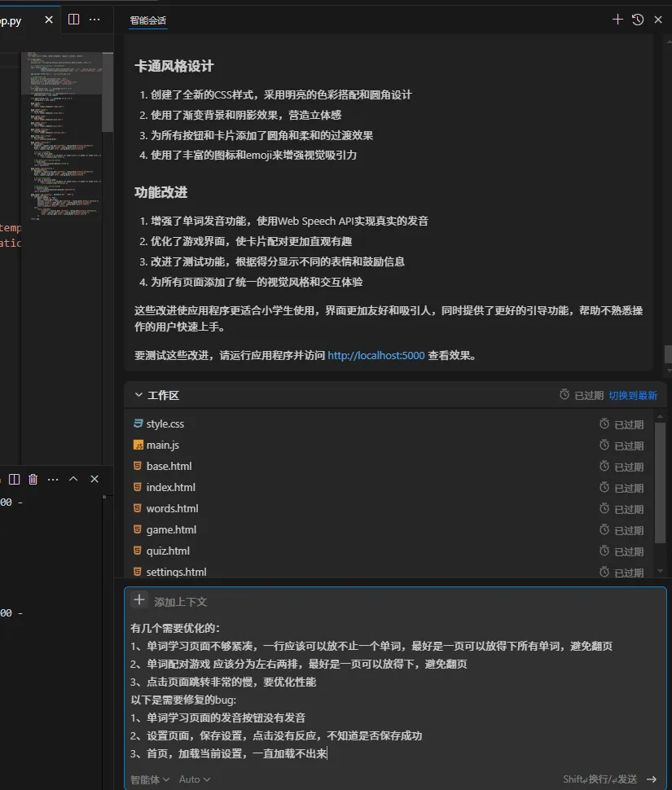Click the 切换到最新 link
This screenshot has height=790, width=672.
pos(633,395)
